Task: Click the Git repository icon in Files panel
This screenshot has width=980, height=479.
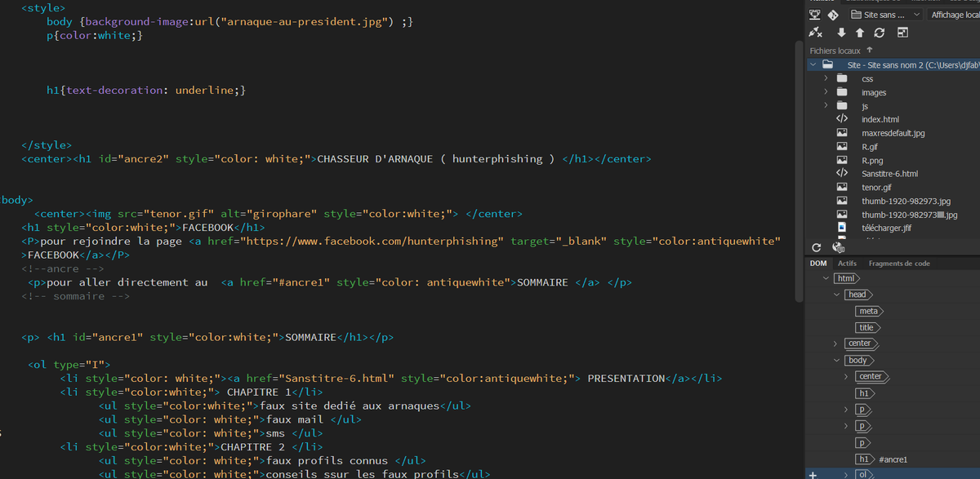Action: (833, 15)
